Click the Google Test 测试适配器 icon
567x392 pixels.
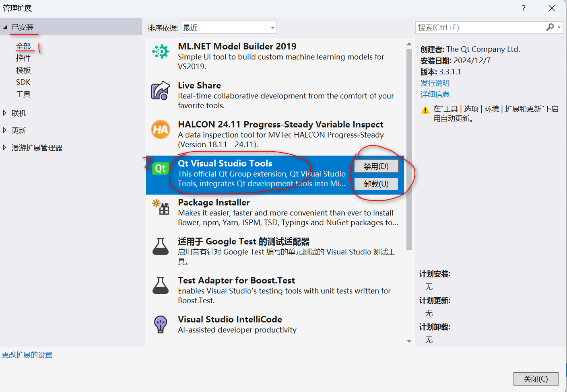pos(161,246)
